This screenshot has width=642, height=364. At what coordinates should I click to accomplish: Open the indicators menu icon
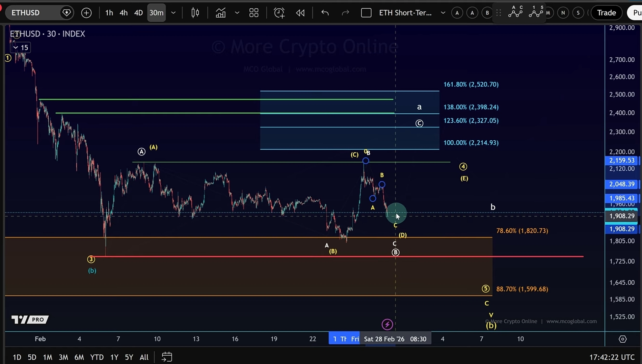[221, 13]
